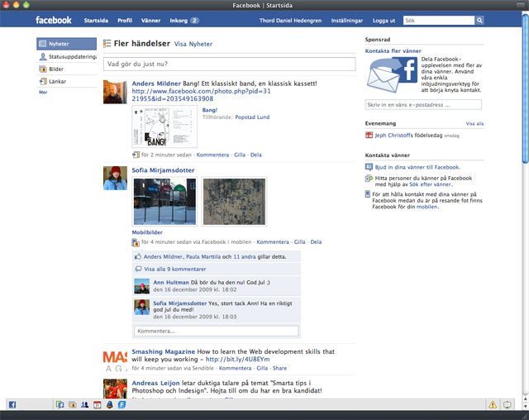Click the Vad gör du just nu status field
529x420 pixels.
click(x=230, y=64)
